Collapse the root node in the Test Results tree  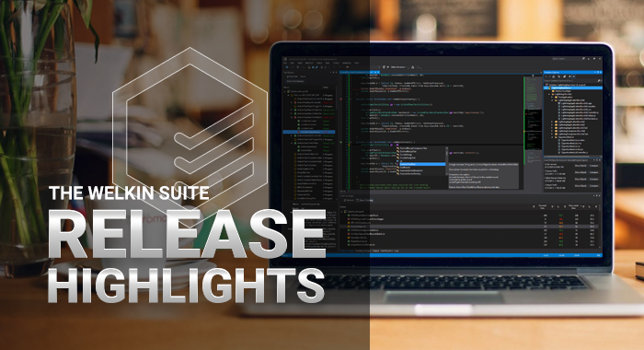pyautogui.click(x=284, y=91)
